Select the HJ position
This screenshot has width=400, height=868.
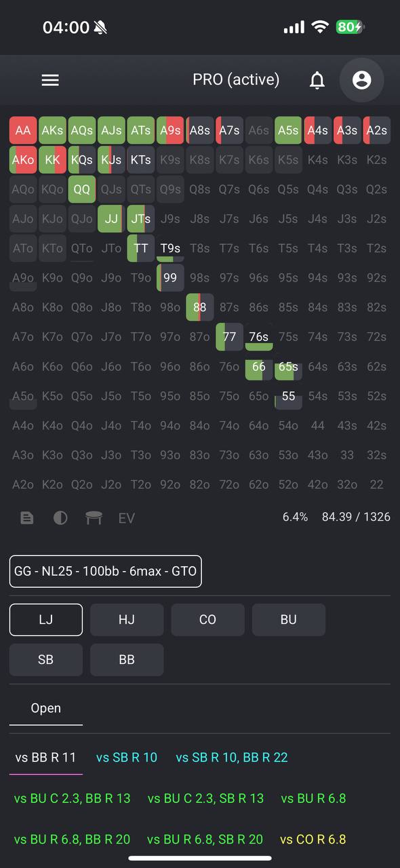[x=127, y=620]
